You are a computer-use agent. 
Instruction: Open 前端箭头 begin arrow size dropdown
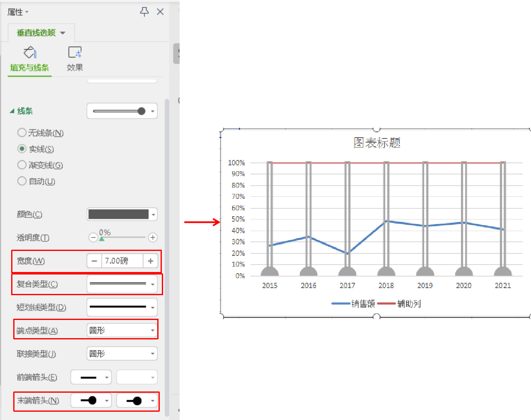(x=137, y=377)
